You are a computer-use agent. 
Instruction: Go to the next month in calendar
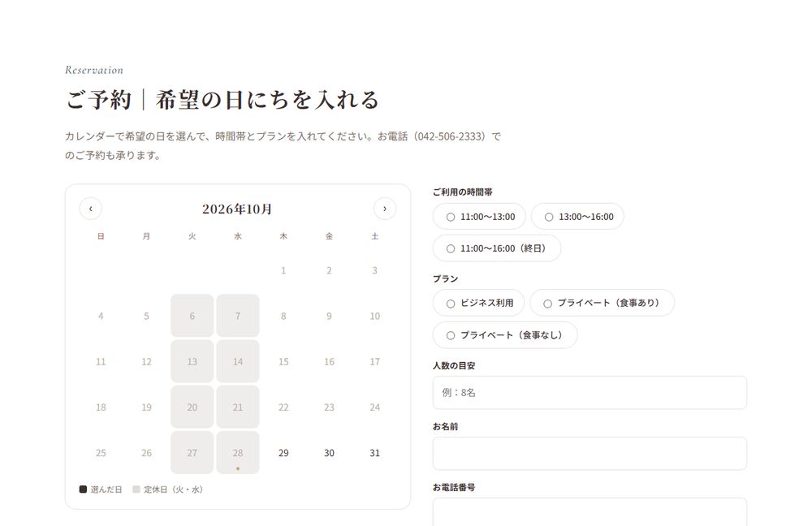click(x=385, y=209)
